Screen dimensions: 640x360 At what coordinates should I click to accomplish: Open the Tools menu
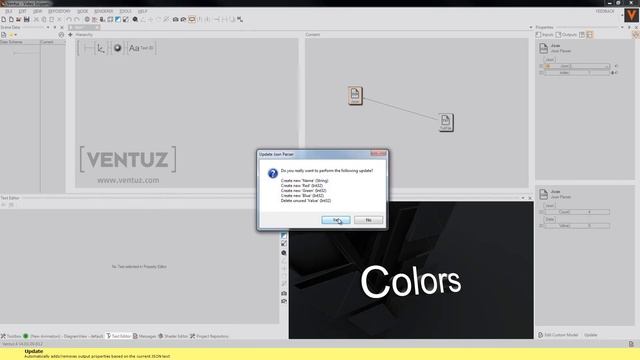tap(125, 11)
